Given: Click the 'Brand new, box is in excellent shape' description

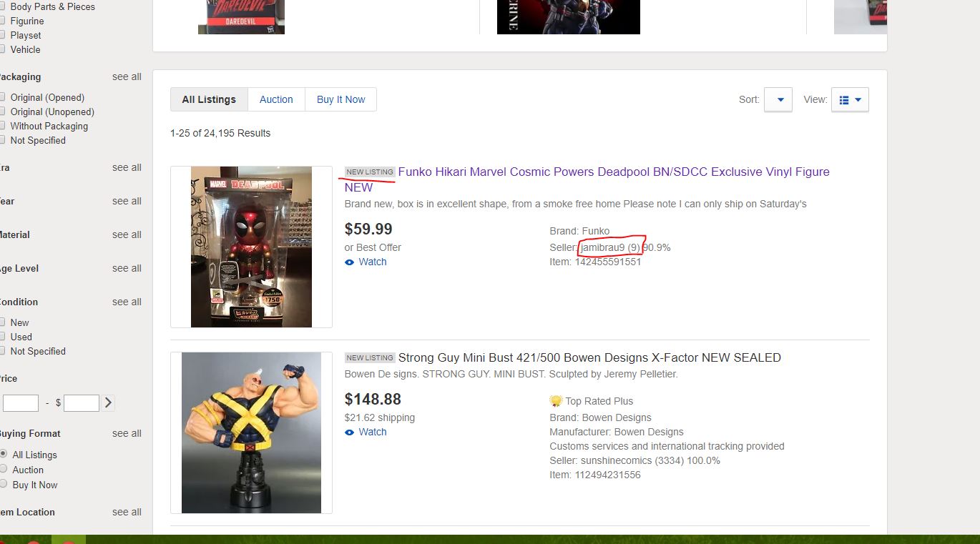Looking at the screenshot, I should point(576,204).
